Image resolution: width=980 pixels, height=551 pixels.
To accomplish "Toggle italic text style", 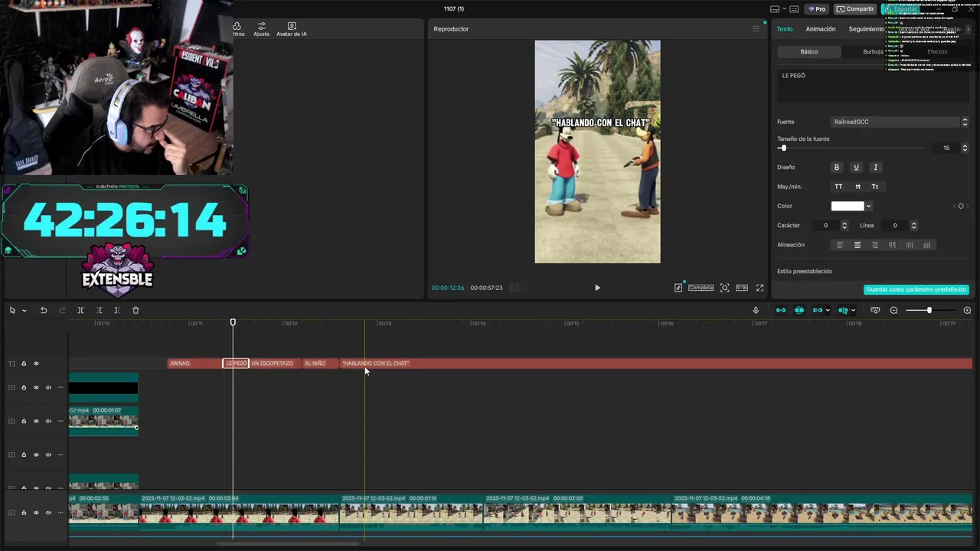I will [876, 168].
